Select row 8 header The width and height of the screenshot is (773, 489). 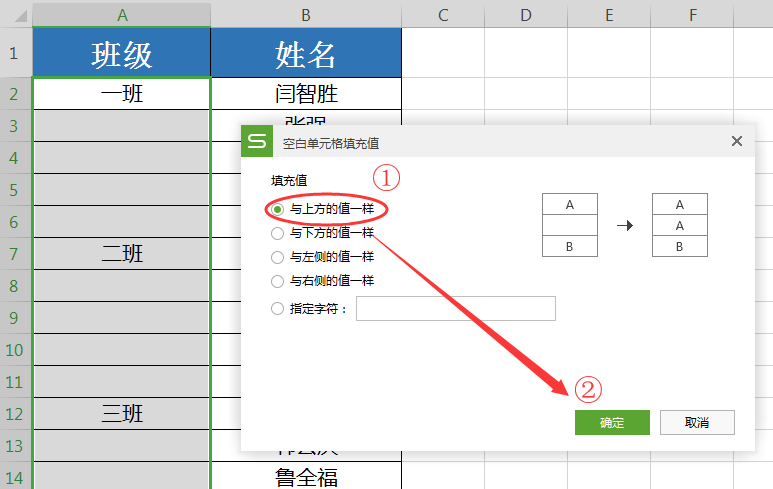click(14, 286)
